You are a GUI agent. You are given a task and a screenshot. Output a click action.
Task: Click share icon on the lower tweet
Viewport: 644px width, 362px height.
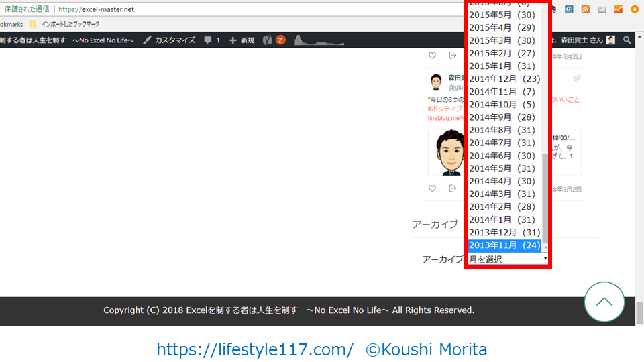pos(453,189)
